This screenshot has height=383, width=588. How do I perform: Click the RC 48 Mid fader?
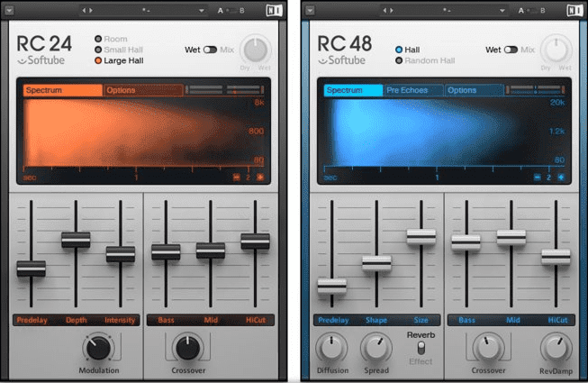tap(511, 237)
